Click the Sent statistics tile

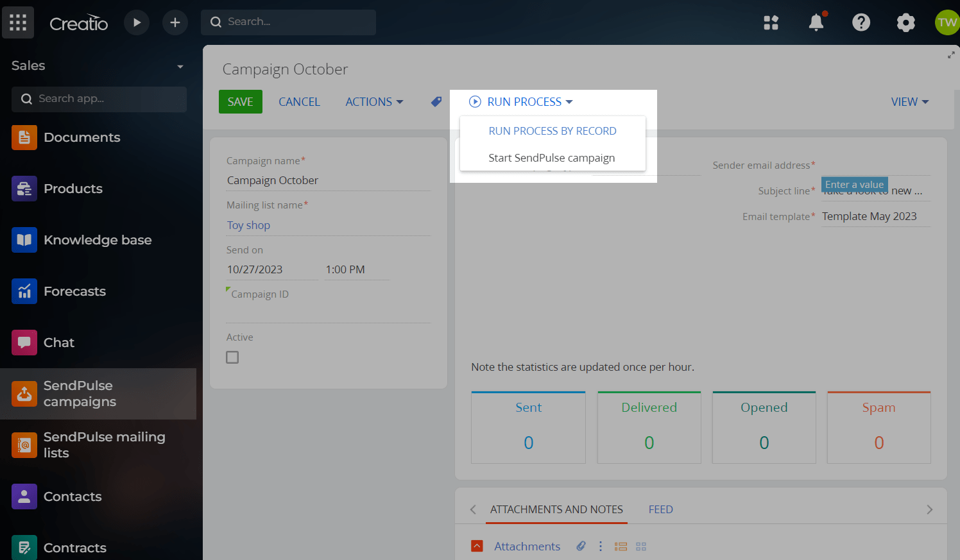point(528,427)
